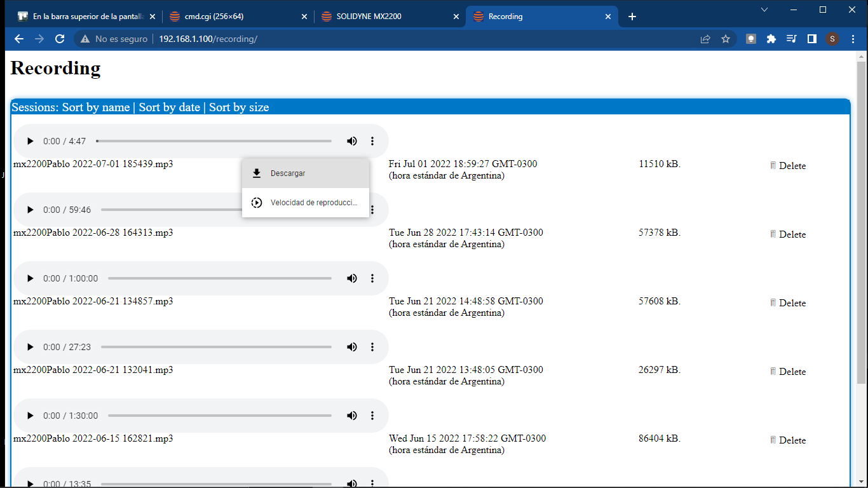Seek in the 27:23 recording progress bar
The width and height of the screenshot is (868, 488).
(216, 347)
